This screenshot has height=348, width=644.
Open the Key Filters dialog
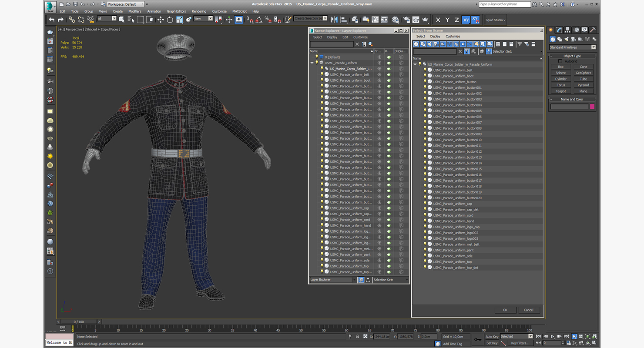coord(520,343)
